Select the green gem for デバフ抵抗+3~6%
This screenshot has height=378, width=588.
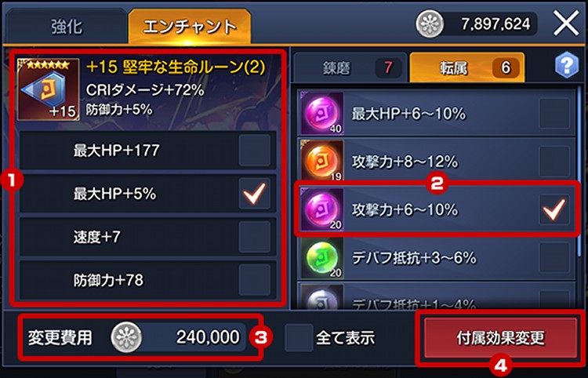click(322, 258)
